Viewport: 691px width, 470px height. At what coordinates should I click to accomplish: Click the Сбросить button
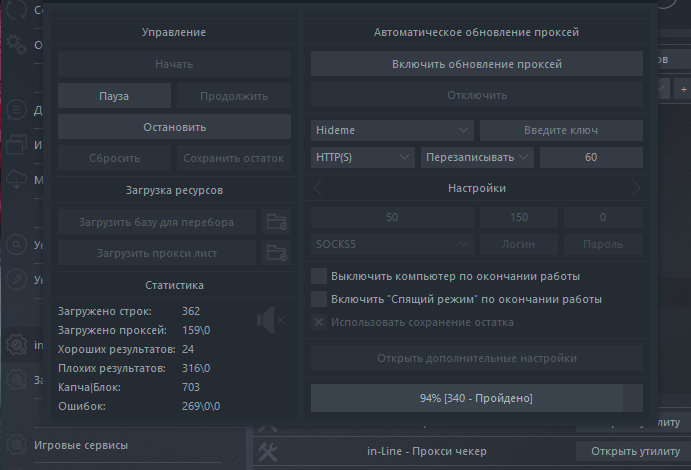point(114,158)
